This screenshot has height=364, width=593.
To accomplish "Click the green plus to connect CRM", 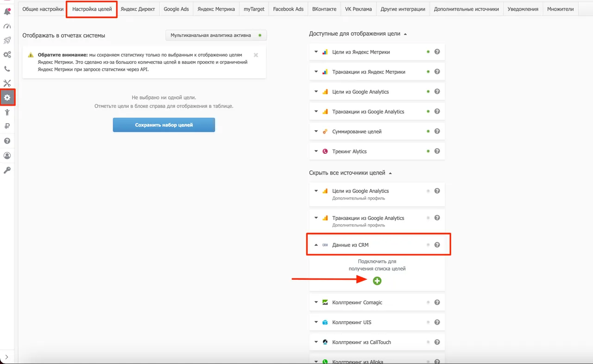I will point(377,281).
